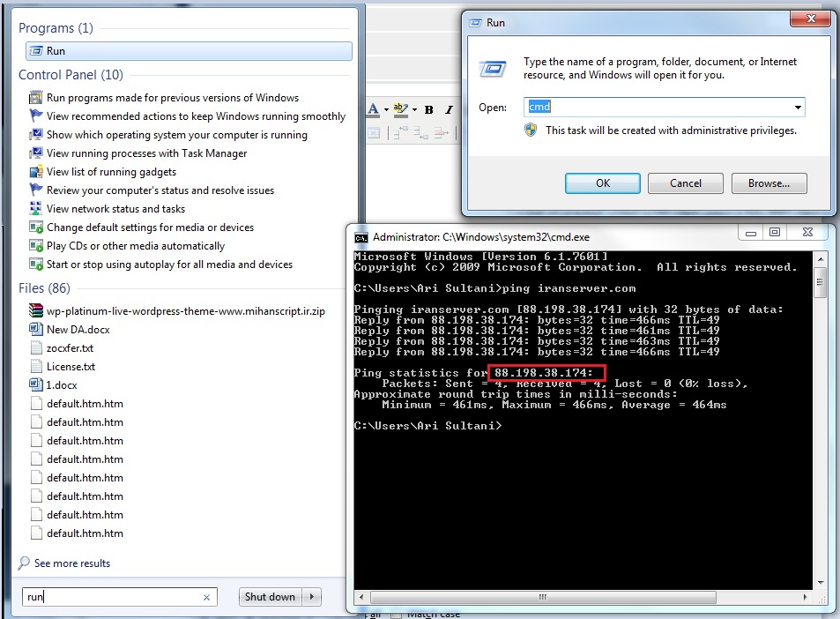
Task: Open Show which operating system your computer is running
Action: [x=168, y=135]
